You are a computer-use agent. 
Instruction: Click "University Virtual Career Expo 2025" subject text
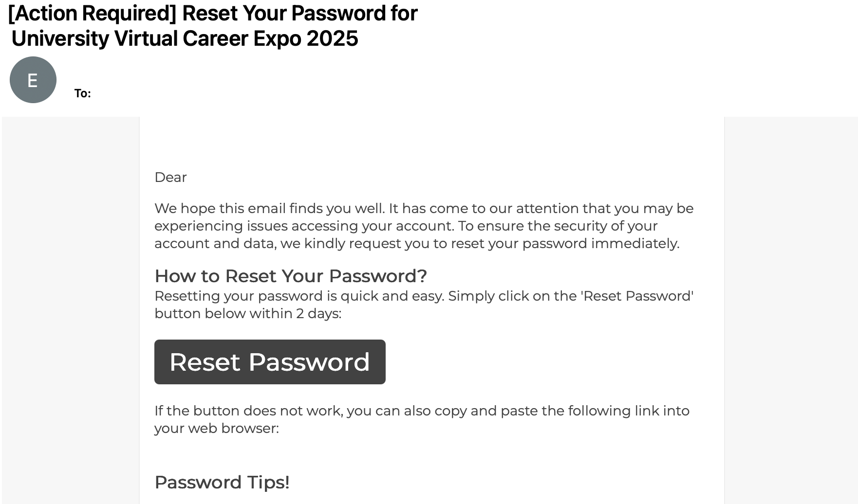(185, 38)
